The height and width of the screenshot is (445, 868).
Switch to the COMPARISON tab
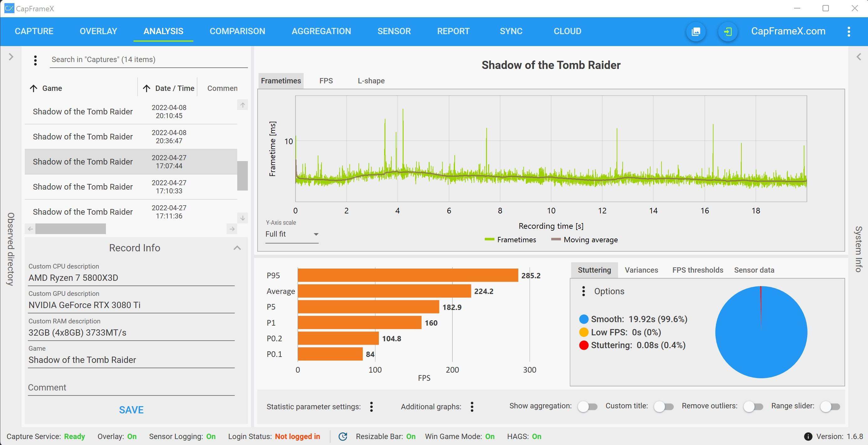click(237, 31)
